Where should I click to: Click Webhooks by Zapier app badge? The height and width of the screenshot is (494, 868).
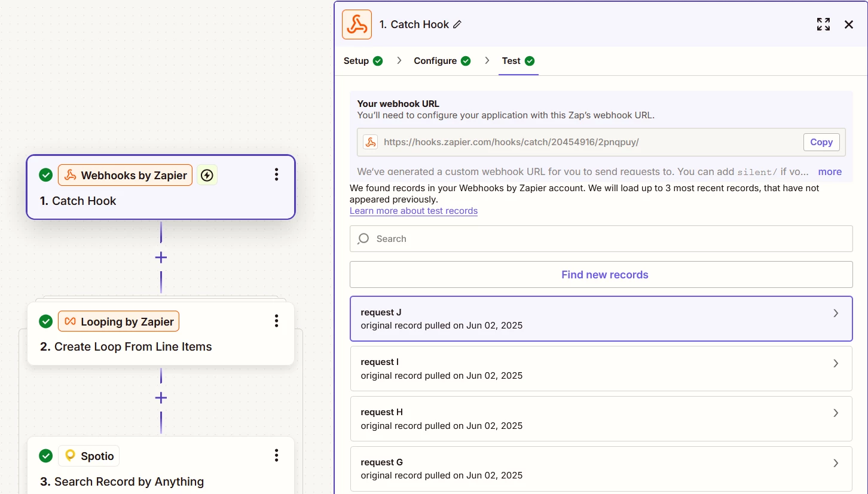coord(125,175)
